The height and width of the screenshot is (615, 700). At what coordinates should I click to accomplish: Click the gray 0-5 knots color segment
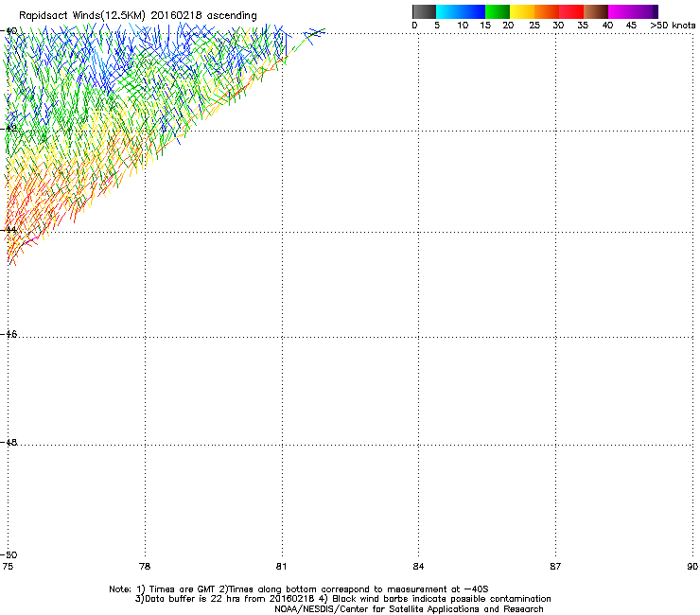[424, 11]
